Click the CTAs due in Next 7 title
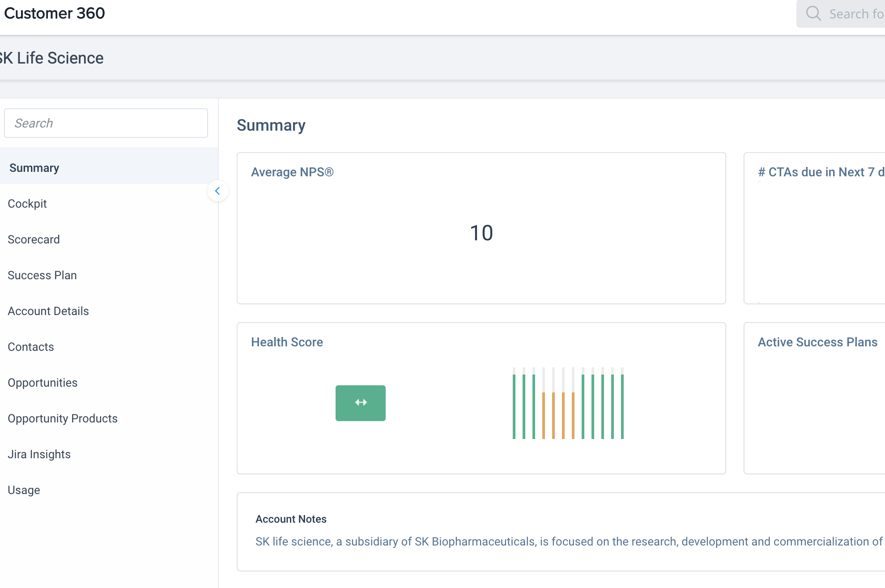The image size is (885, 588). pyautogui.click(x=821, y=172)
